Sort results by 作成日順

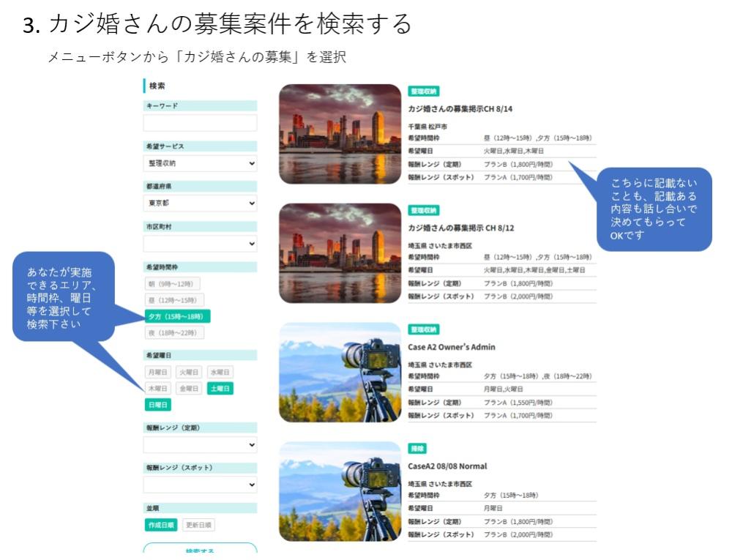click(162, 524)
